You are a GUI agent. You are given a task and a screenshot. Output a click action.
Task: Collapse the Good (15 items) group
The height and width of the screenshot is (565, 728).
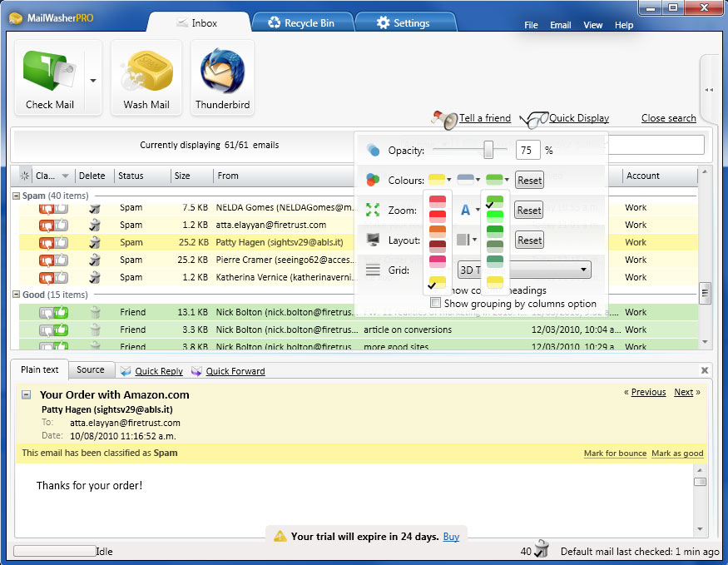[17, 295]
